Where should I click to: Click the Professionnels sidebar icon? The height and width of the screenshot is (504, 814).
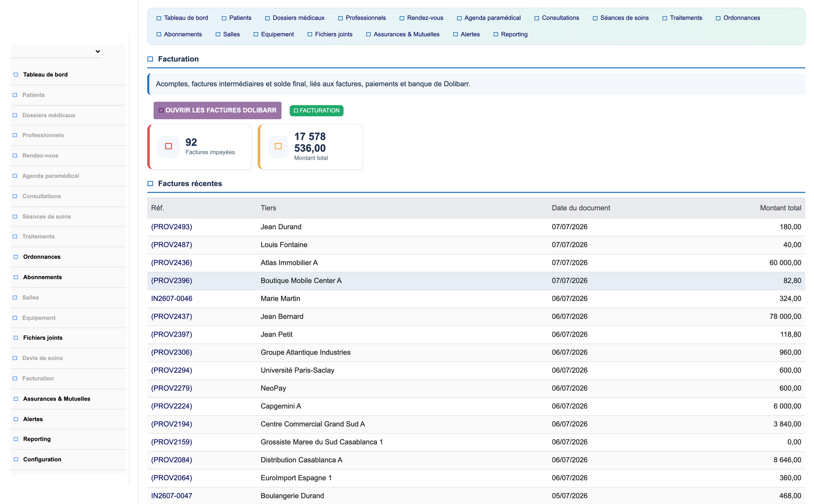(15, 136)
